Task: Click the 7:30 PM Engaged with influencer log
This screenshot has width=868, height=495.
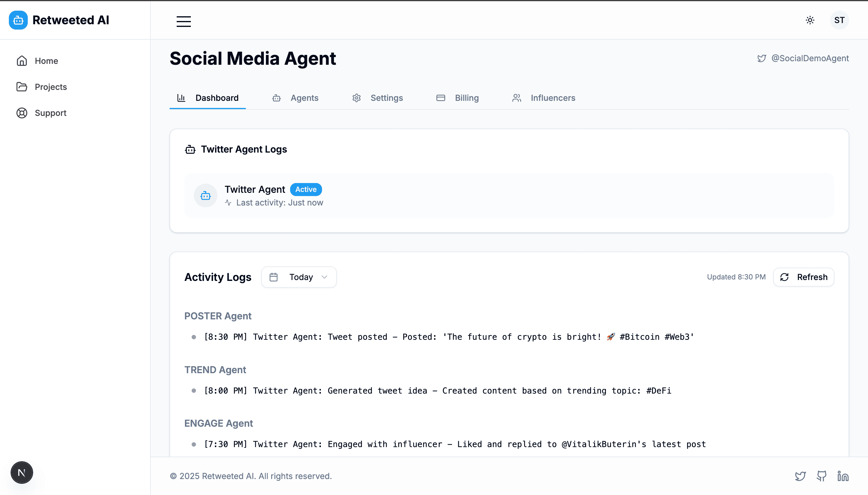Action: 455,444
